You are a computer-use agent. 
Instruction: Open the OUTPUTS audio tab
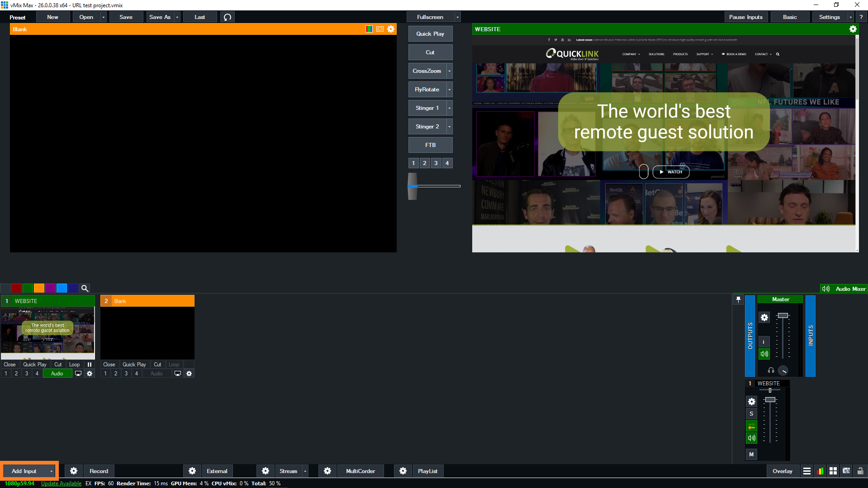[750, 336]
